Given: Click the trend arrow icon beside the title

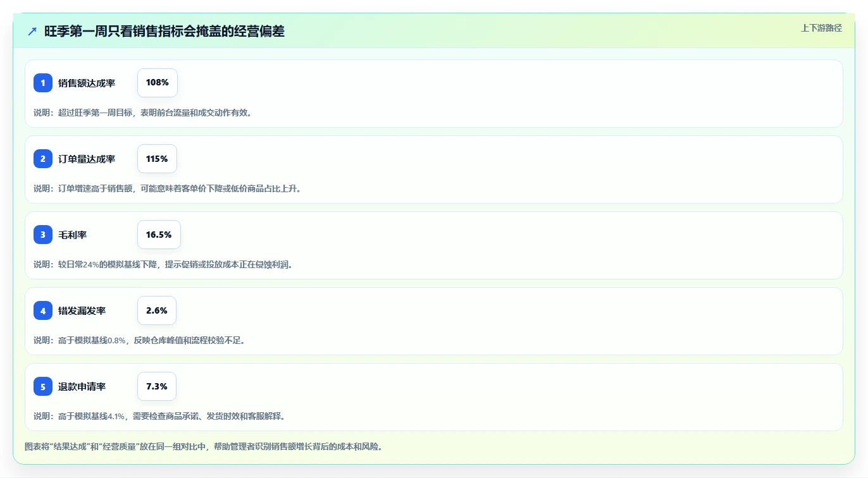Looking at the screenshot, I should tap(32, 31).
